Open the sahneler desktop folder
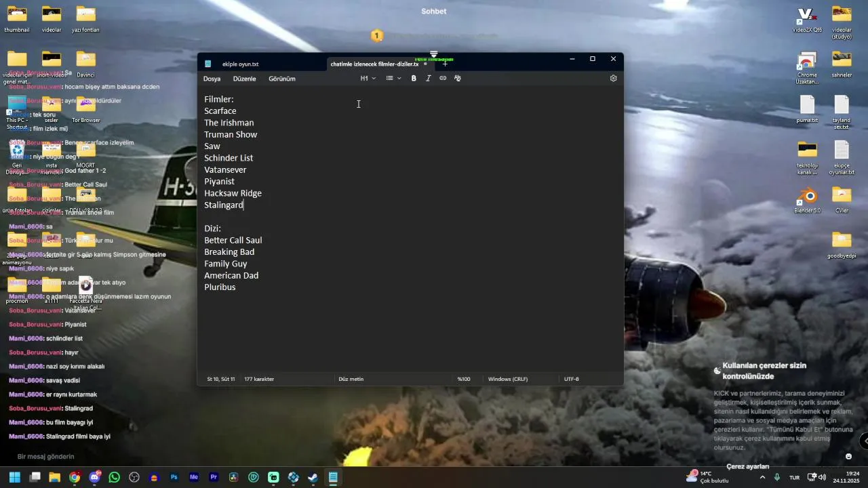This screenshot has width=868, height=488. [x=842, y=65]
